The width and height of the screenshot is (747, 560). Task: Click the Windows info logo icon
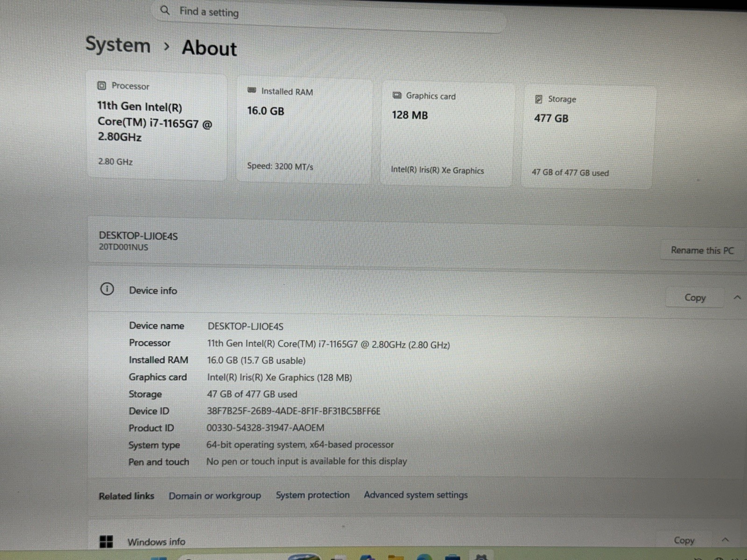point(106,541)
